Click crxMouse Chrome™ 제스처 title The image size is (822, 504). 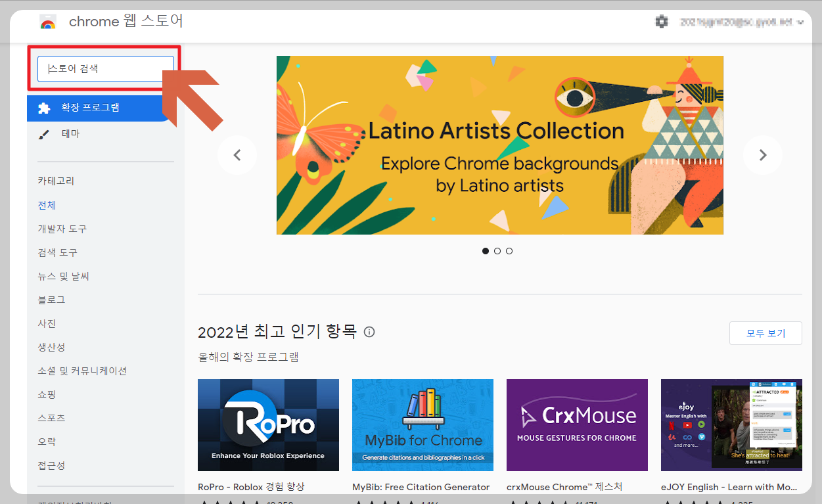pyautogui.click(x=564, y=487)
